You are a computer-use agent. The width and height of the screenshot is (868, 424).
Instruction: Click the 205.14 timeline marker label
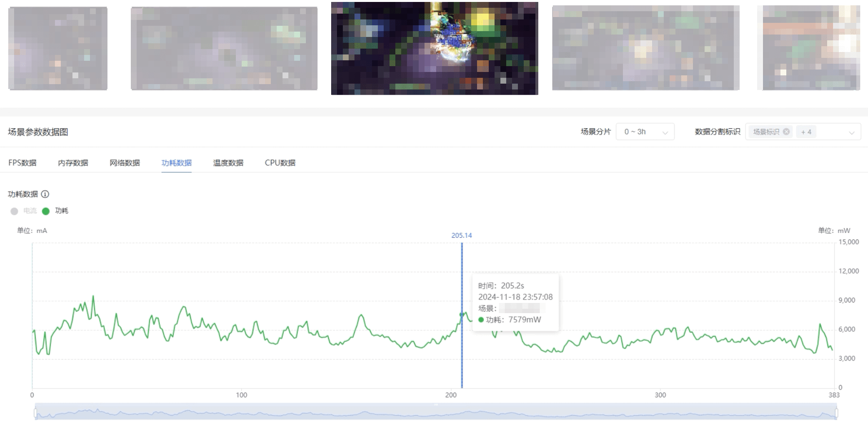pos(461,235)
